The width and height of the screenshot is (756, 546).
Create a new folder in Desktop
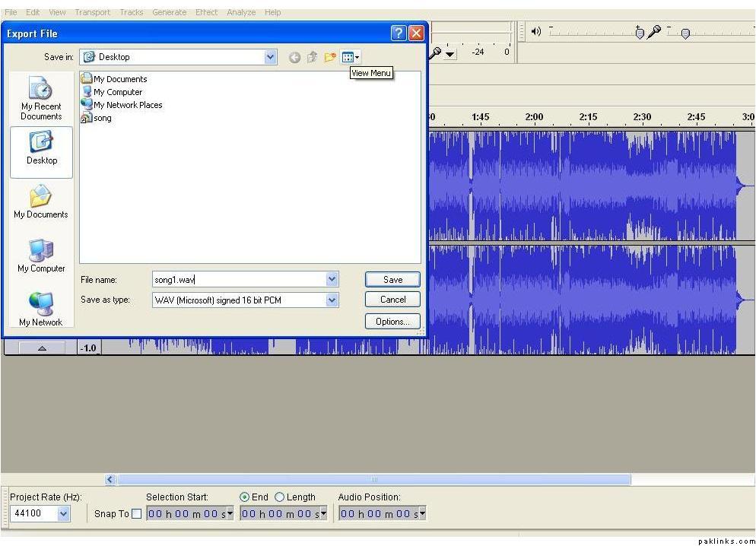[329, 57]
